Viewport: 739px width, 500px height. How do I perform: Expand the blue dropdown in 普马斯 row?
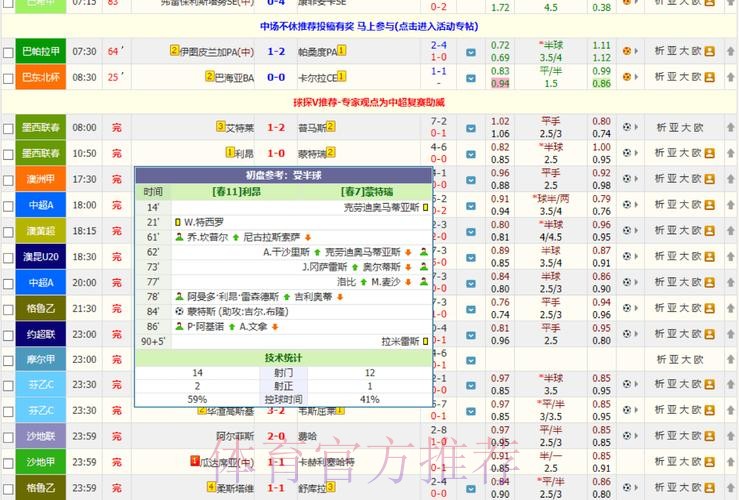coord(470,128)
